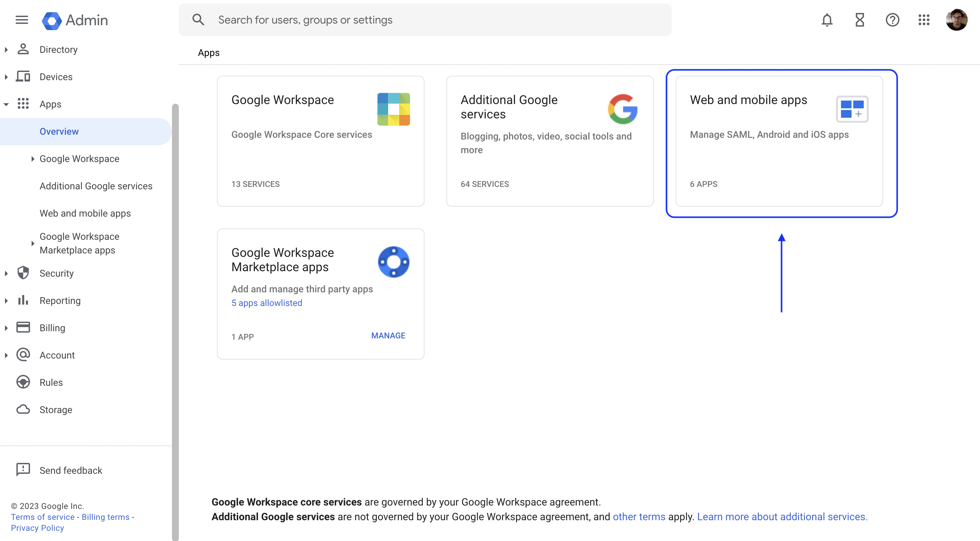980x541 pixels.
Task: Open the Google apps grid launcher
Action: (924, 20)
